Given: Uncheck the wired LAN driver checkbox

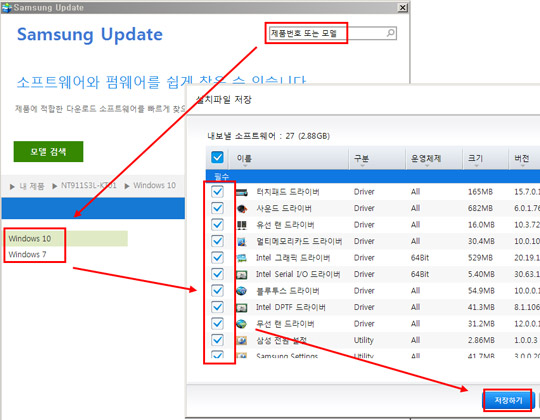Looking at the screenshot, I should (217, 225).
